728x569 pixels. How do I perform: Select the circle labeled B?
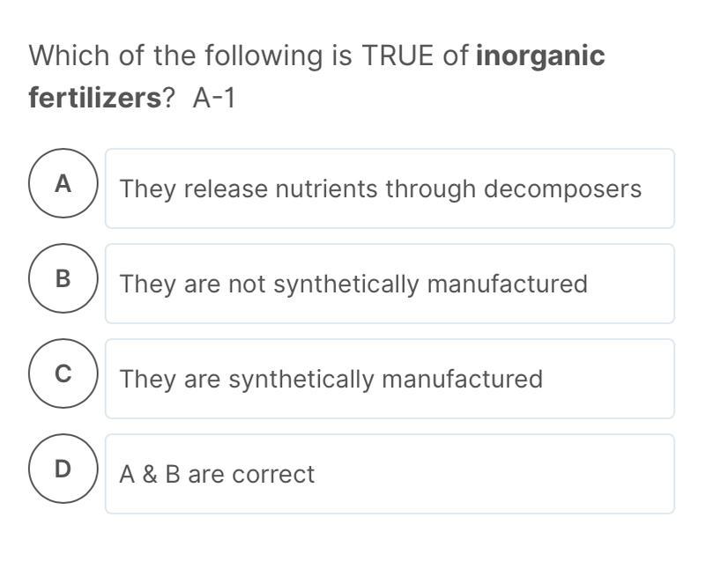(62, 278)
